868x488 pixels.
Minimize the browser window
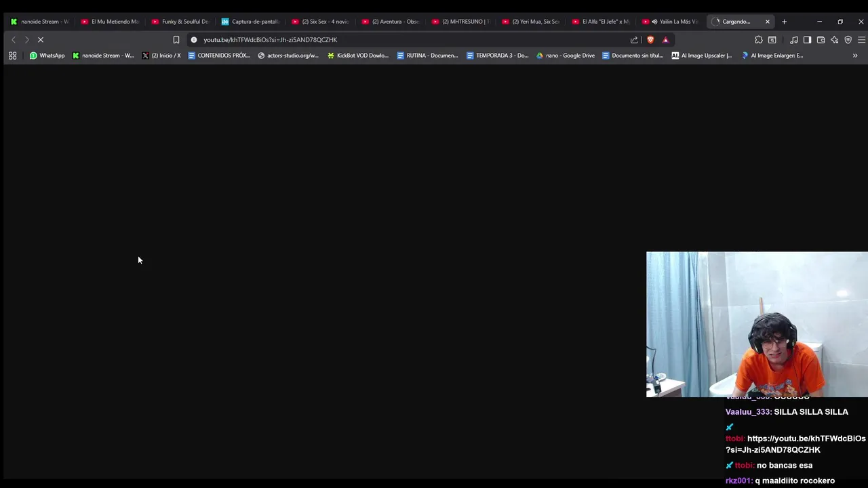tap(819, 22)
